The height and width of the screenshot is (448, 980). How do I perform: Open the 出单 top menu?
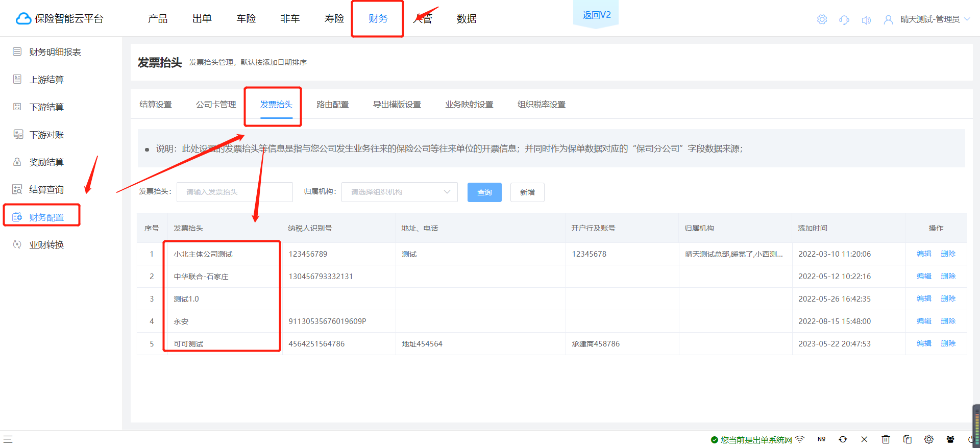[202, 19]
